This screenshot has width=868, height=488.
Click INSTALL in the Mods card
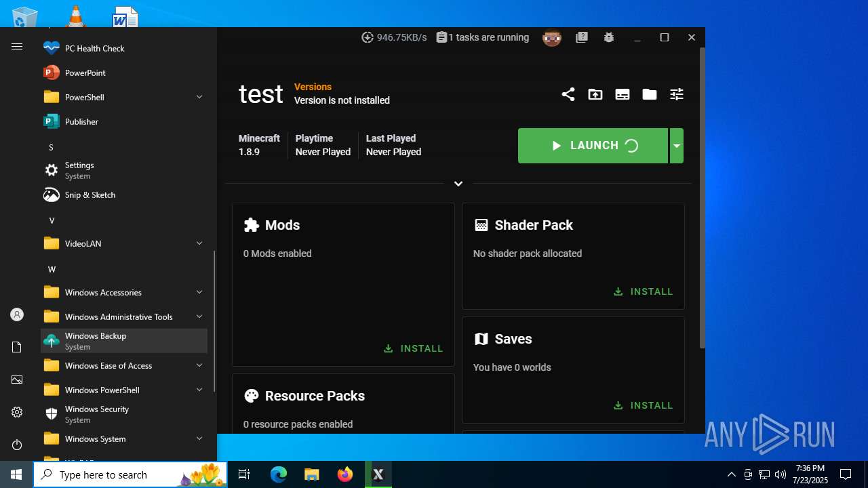click(414, 348)
